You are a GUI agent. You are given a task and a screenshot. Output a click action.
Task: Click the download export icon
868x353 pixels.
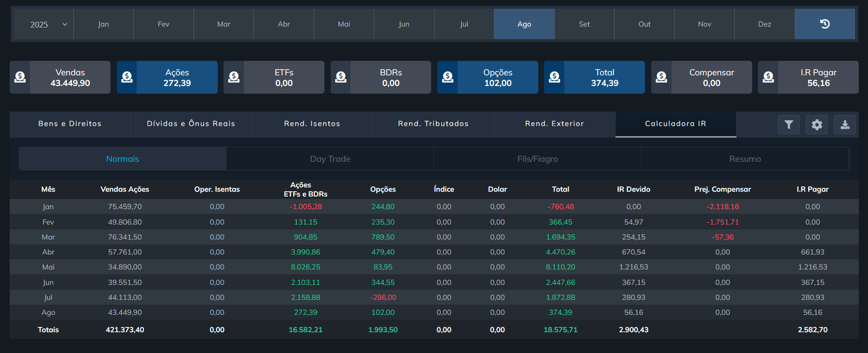click(845, 125)
